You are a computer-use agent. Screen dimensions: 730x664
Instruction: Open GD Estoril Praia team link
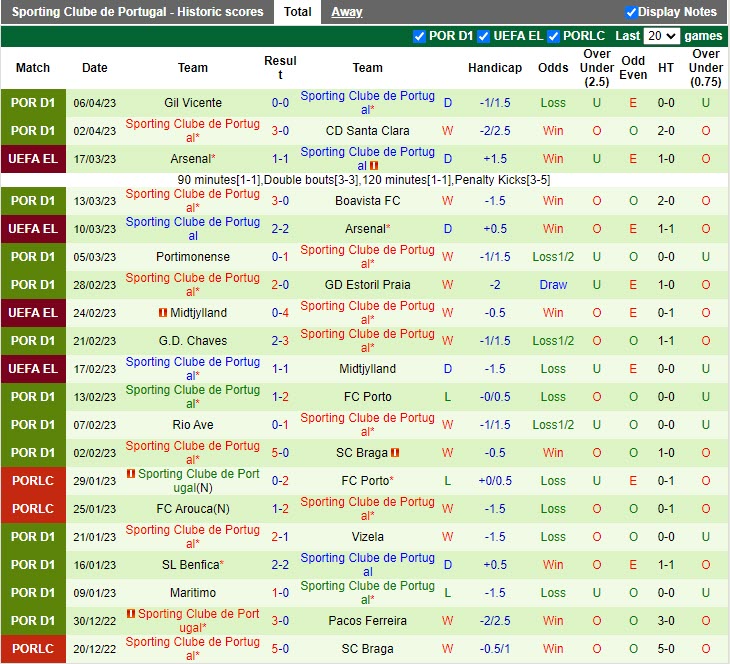click(367, 285)
